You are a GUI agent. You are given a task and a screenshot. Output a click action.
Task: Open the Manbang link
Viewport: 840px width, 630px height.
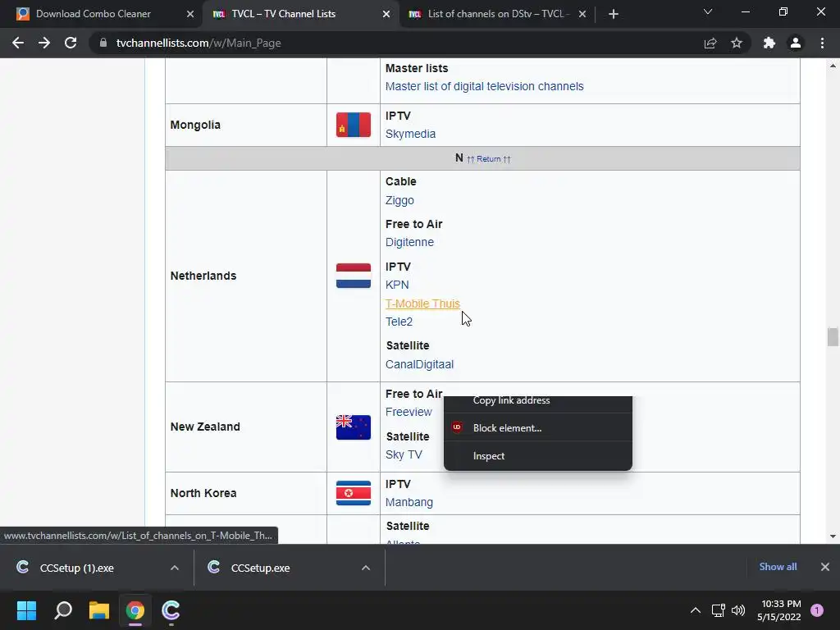coord(409,503)
